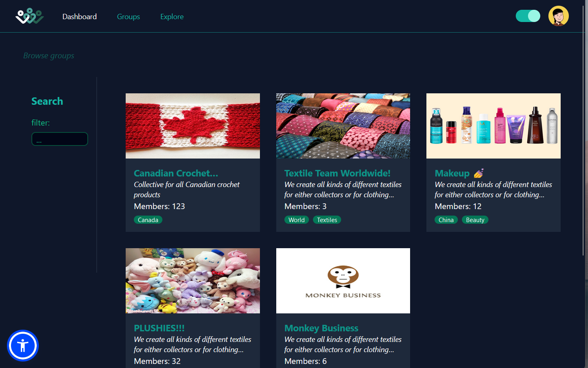
Task: Open the Monkey Business group title
Action: pos(321,328)
